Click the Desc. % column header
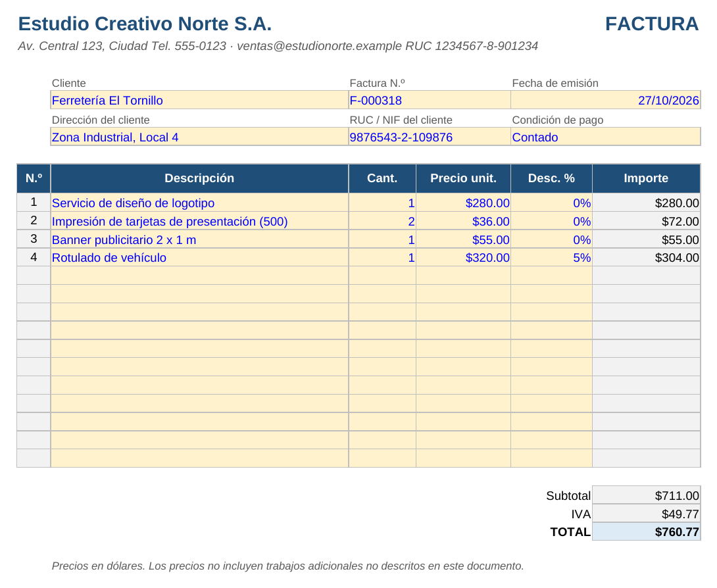This screenshot has width=717, height=588. (551, 178)
